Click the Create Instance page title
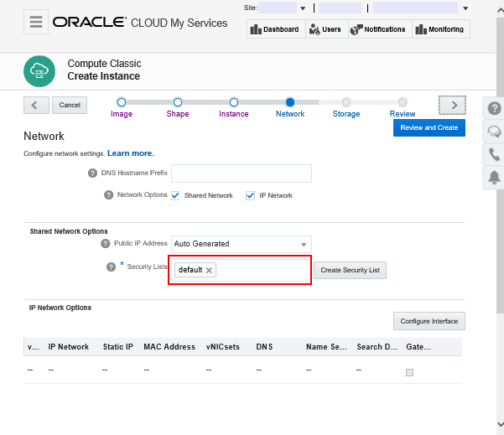Screen dimensions: 504x435 tap(103, 76)
